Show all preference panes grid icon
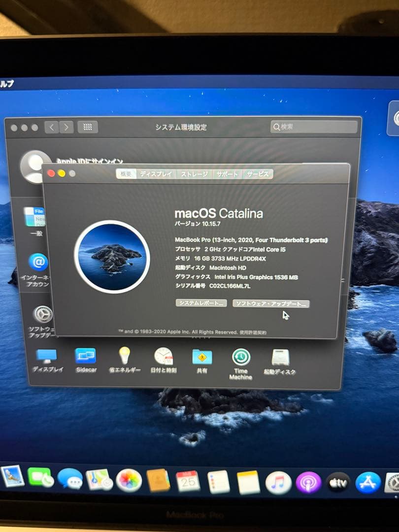Viewport: 399px width, 532px height. 87,127
